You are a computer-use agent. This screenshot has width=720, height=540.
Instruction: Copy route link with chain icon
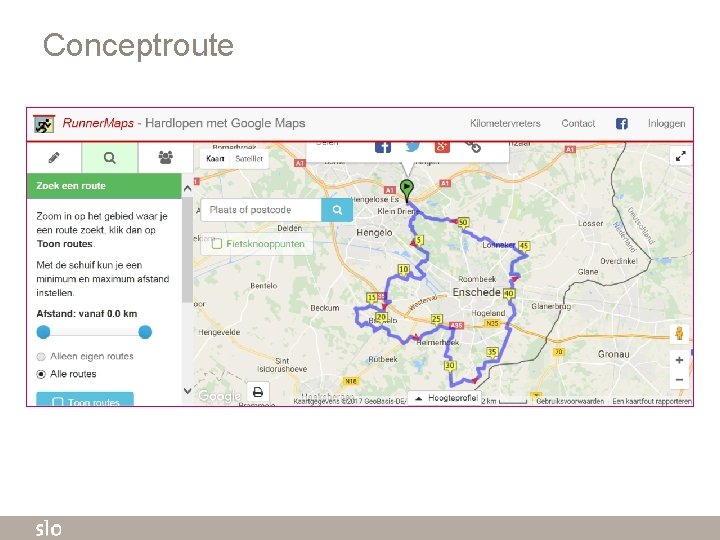(473, 147)
